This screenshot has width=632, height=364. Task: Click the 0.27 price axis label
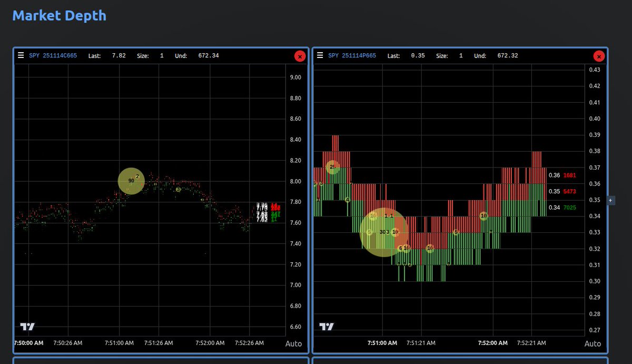595,330
